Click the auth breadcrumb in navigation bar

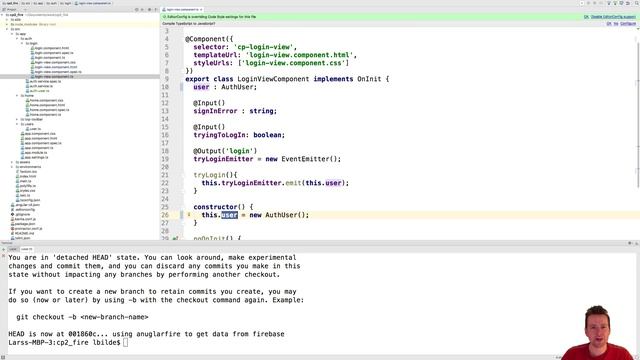(52, 3)
